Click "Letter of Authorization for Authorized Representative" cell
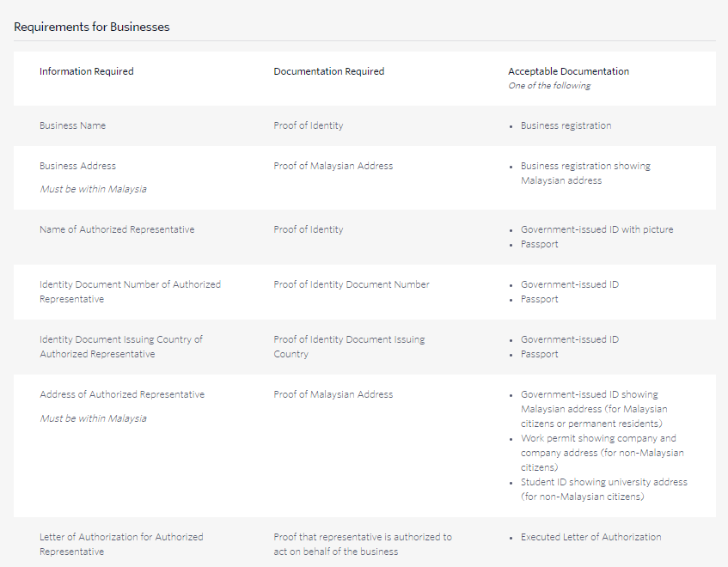Viewport: 728px width, 567px height. (121, 545)
